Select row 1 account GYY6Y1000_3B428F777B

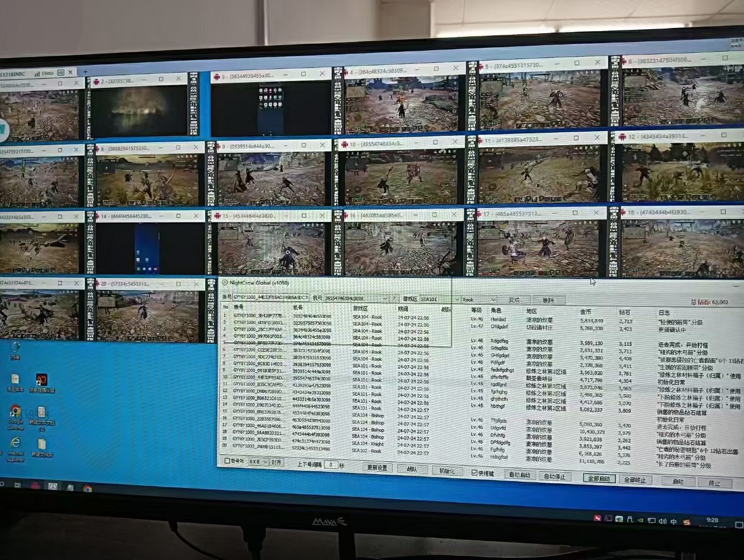point(259,315)
